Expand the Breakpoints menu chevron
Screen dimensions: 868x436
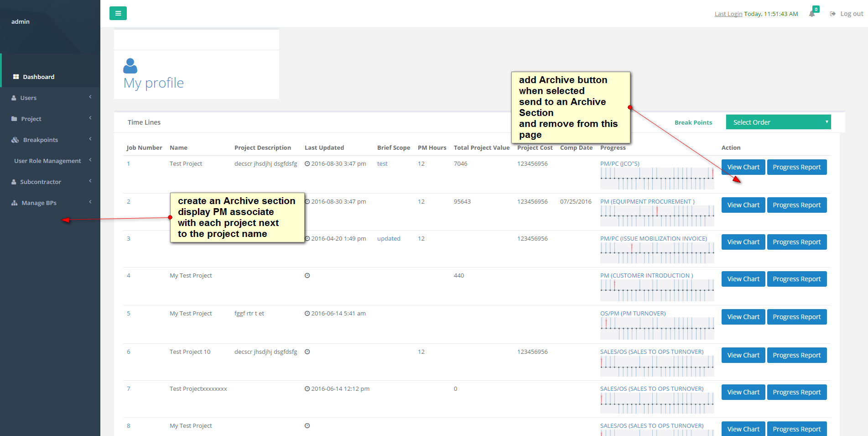[90, 139]
